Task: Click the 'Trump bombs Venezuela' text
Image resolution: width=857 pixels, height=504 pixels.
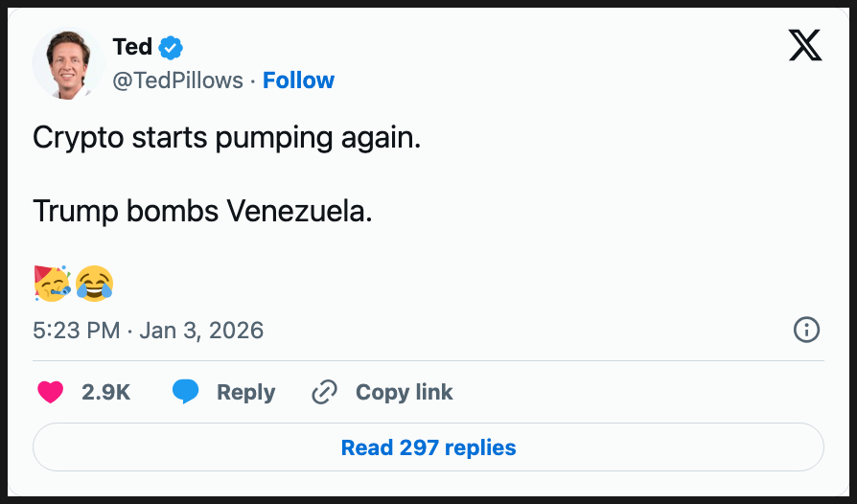Action: point(201,211)
